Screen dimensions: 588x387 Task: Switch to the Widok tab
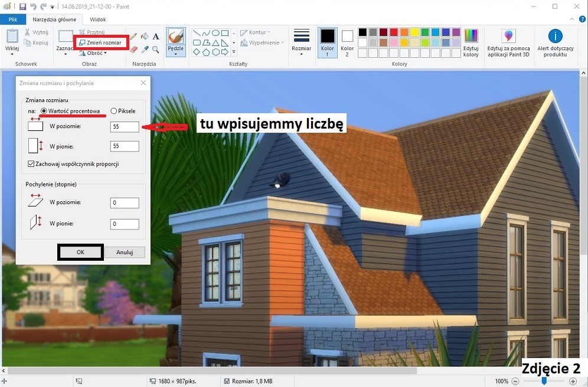(x=98, y=19)
